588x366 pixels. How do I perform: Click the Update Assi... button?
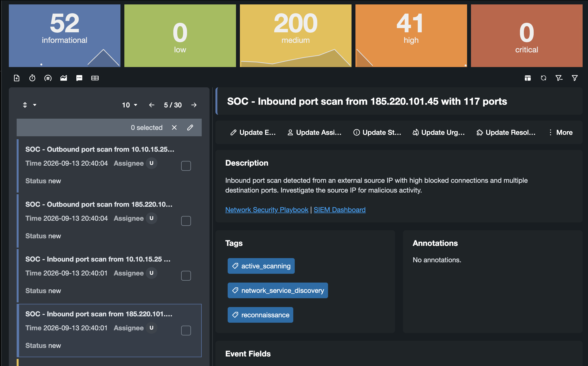(314, 132)
